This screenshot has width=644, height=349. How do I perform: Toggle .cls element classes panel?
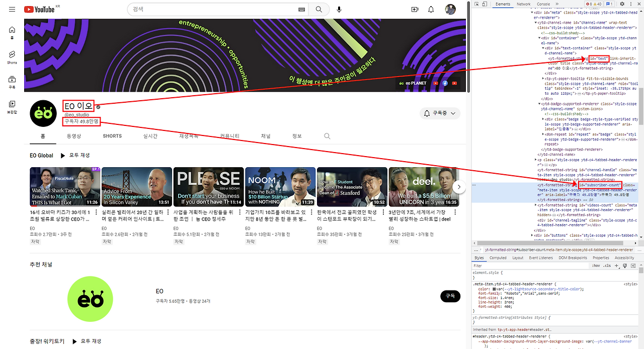click(x=607, y=265)
